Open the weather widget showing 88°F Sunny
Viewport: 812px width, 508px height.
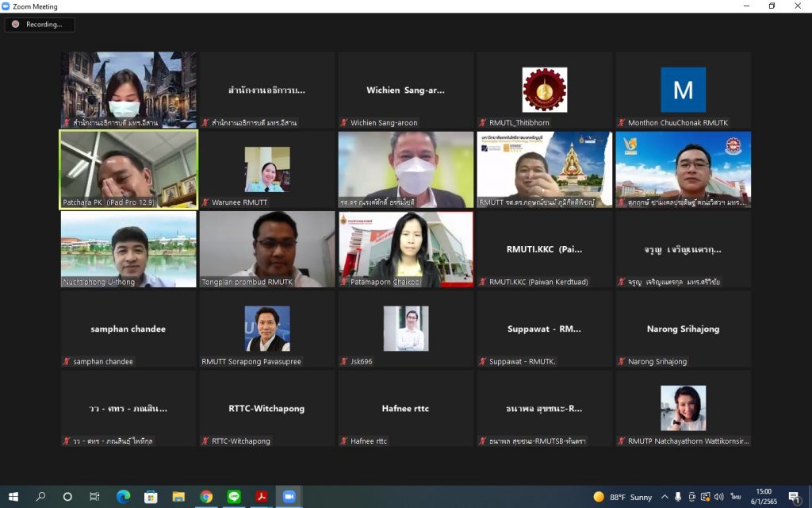point(622,497)
